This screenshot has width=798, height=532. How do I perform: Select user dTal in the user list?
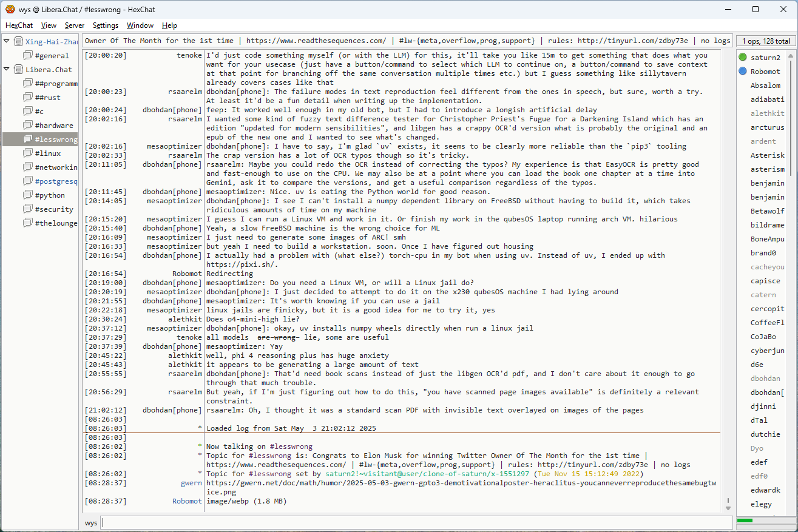759,420
